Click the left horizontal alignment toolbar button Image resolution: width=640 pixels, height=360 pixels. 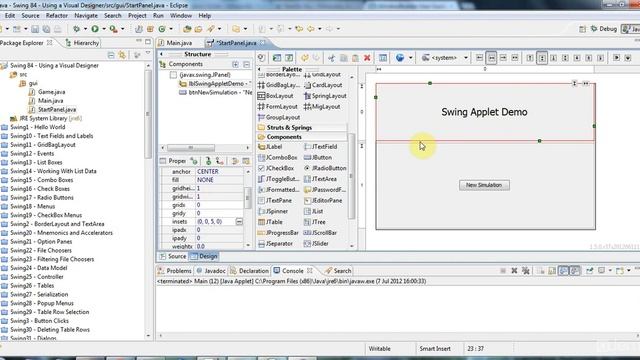point(480,58)
